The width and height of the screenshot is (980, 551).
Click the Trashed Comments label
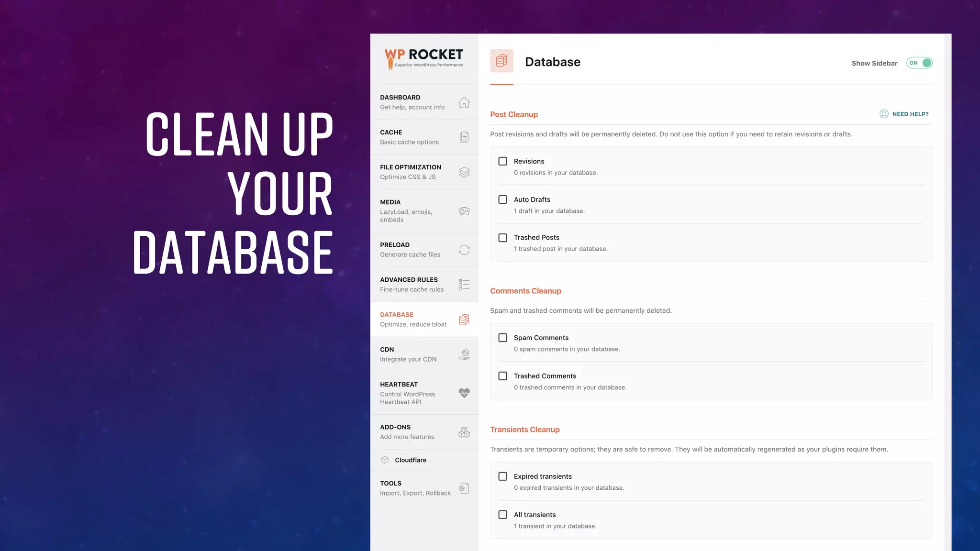pyautogui.click(x=545, y=376)
